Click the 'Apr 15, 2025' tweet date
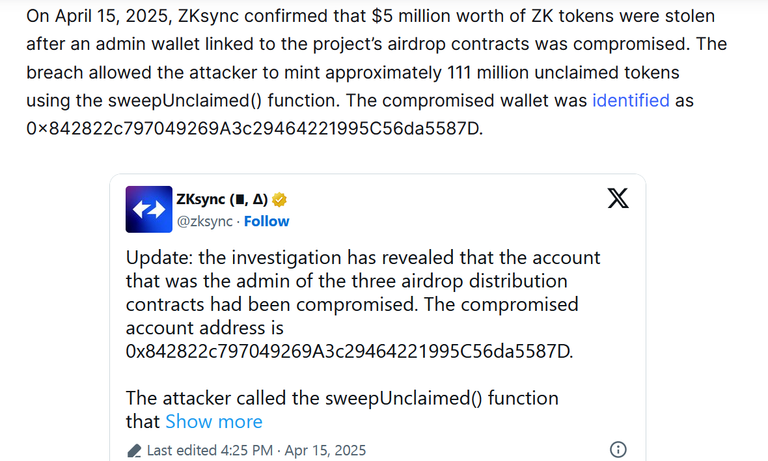Screen dimensions: 768x461 (x=325, y=450)
